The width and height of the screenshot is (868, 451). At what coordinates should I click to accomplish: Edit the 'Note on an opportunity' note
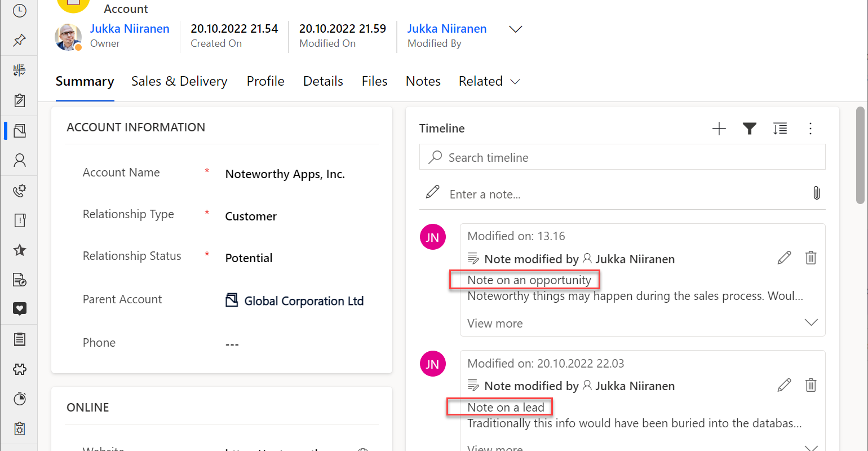tap(784, 258)
